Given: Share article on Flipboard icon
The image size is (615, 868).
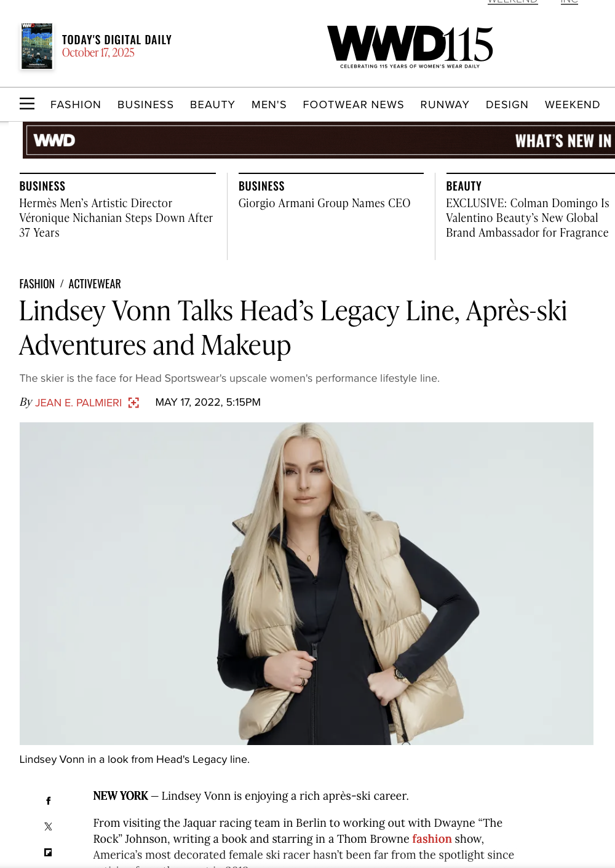Looking at the screenshot, I should point(48,852).
